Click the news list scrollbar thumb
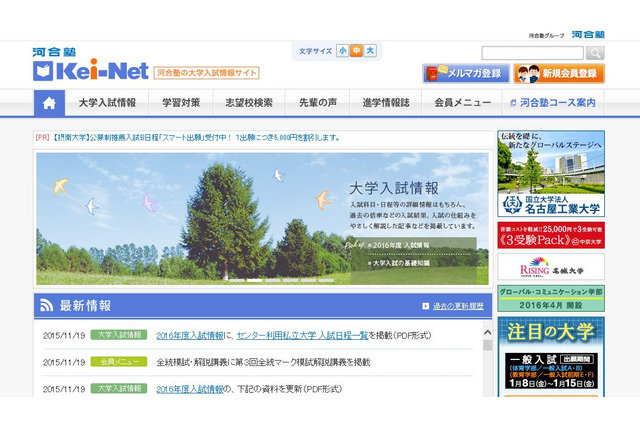640x426 pixels. click(x=487, y=345)
